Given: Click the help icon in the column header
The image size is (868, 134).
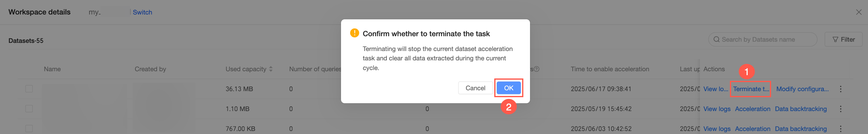Looking at the screenshot, I should (536, 69).
